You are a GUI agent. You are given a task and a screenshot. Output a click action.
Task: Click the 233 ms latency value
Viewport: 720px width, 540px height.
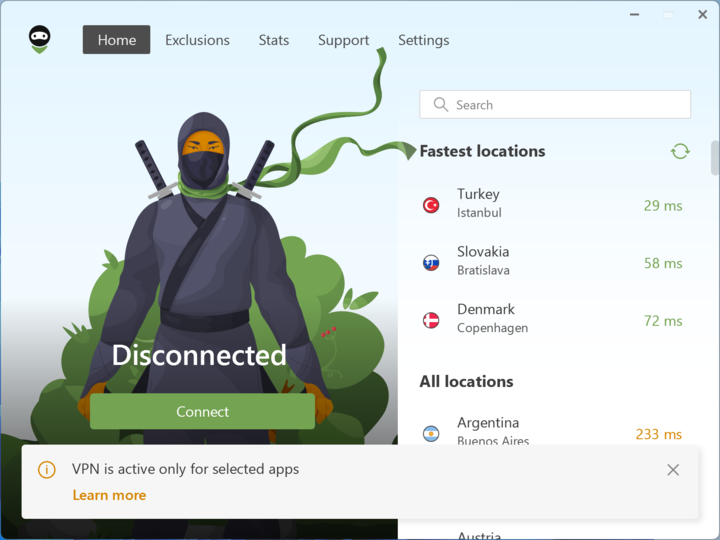click(x=658, y=434)
